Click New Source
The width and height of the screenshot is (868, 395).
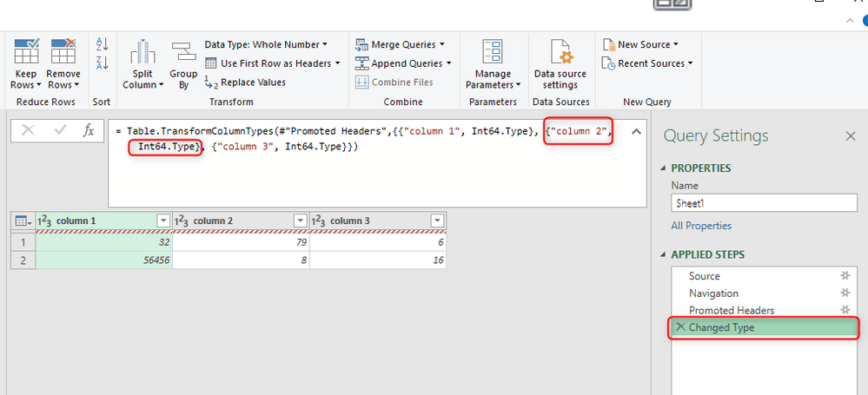point(640,44)
